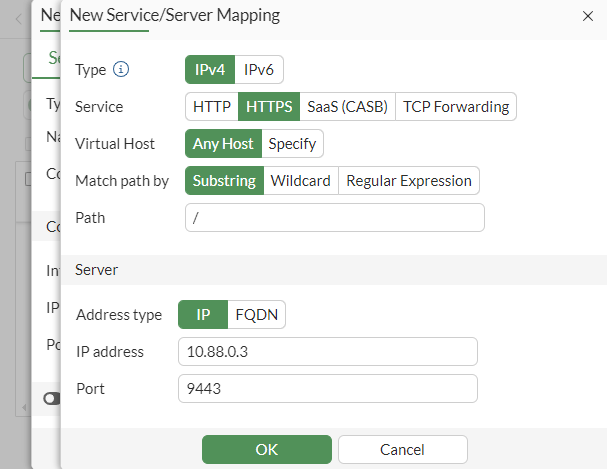Choose HTTP service
The image size is (607, 469).
coord(212,107)
